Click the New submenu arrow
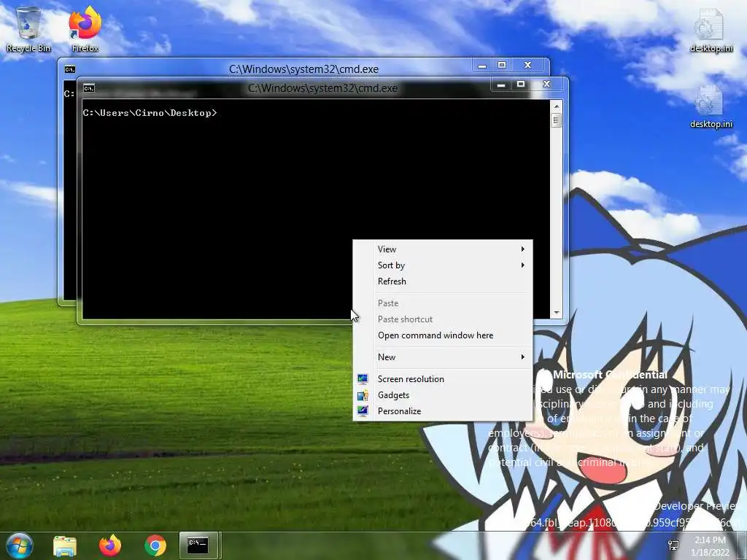The height and width of the screenshot is (560, 747). coord(522,357)
